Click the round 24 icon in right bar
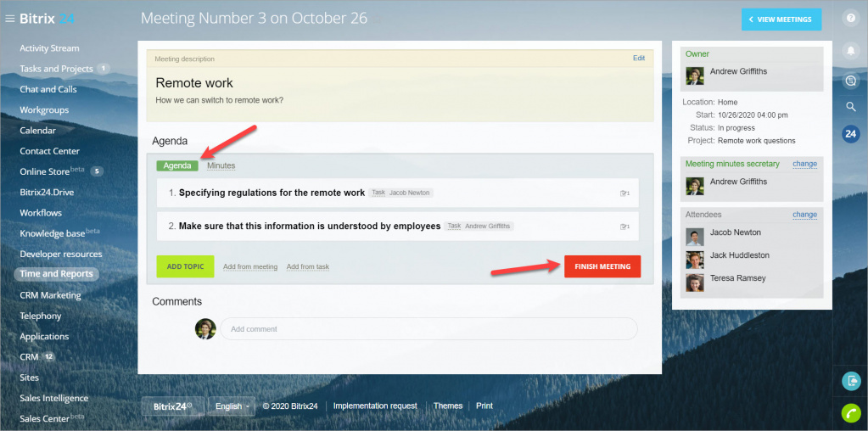Viewport: 868px width, 431px height. click(x=851, y=134)
